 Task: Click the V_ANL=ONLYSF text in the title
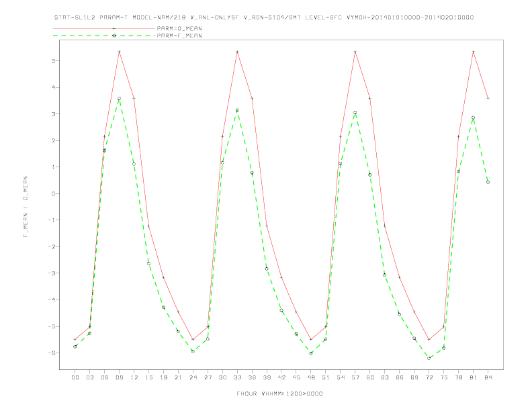(214, 17)
